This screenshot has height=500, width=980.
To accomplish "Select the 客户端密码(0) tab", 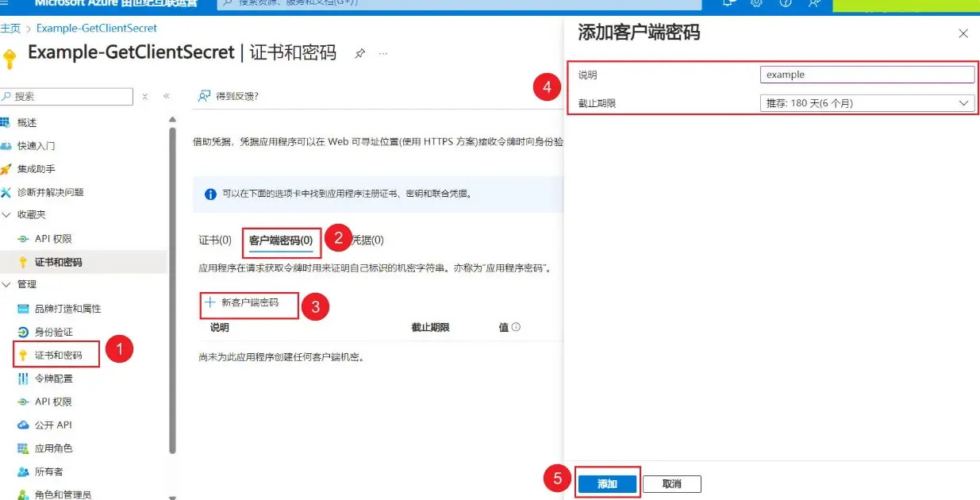I will click(281, 240).
